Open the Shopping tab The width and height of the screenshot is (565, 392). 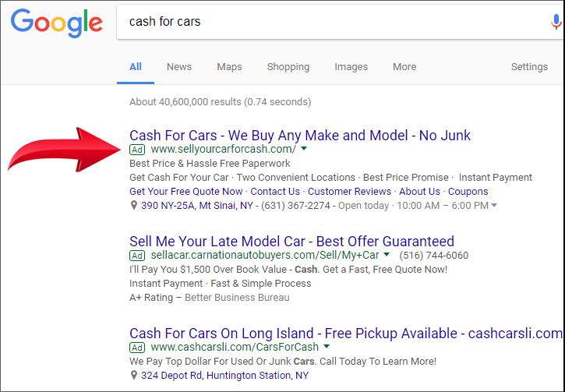288,67
